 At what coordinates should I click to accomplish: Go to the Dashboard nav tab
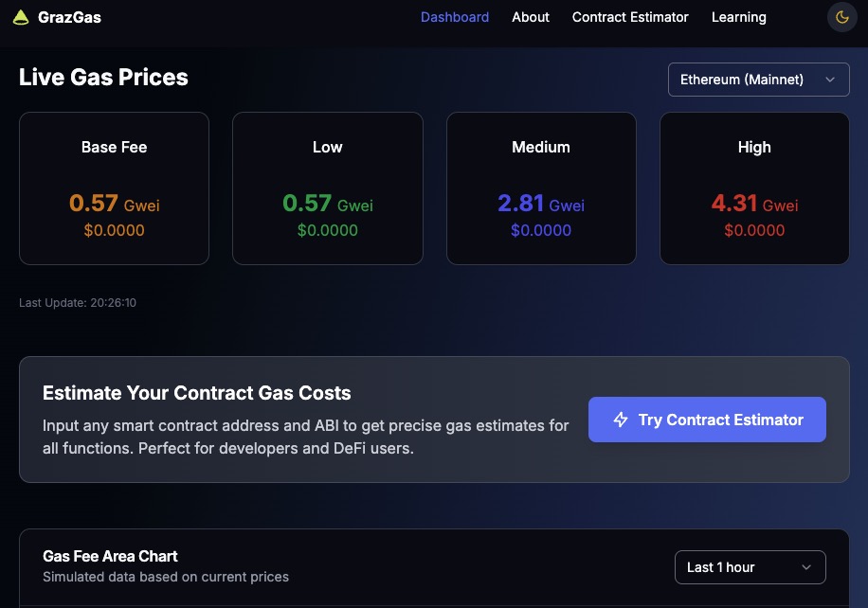point(455,17)
